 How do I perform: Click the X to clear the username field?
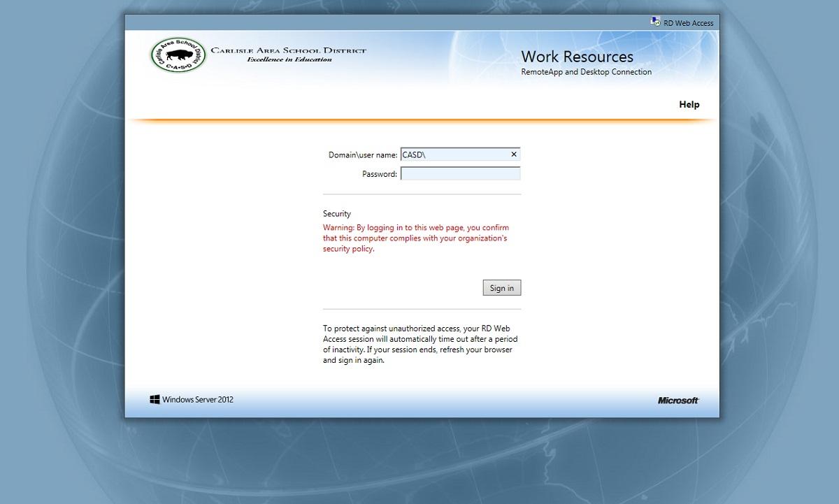coord(513,154)
